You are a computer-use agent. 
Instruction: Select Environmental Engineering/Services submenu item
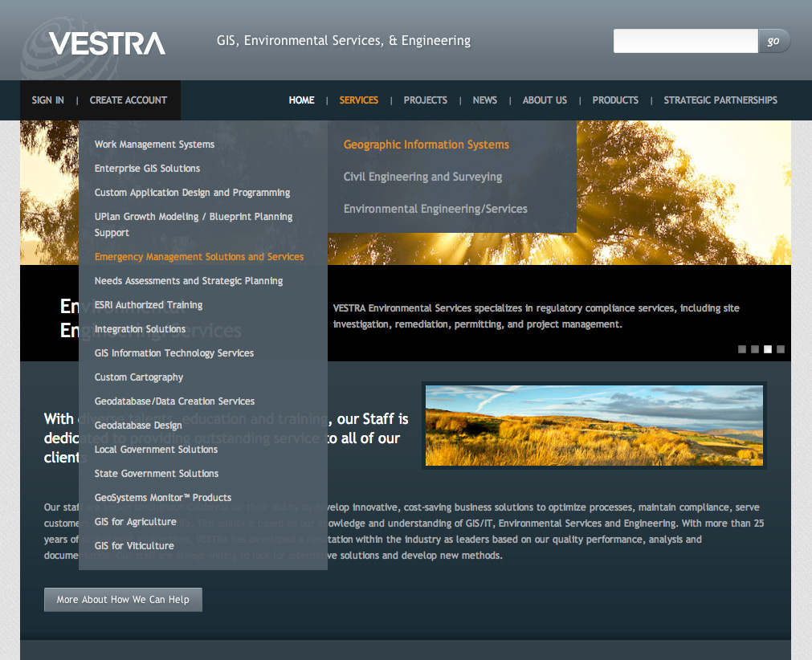435,209
